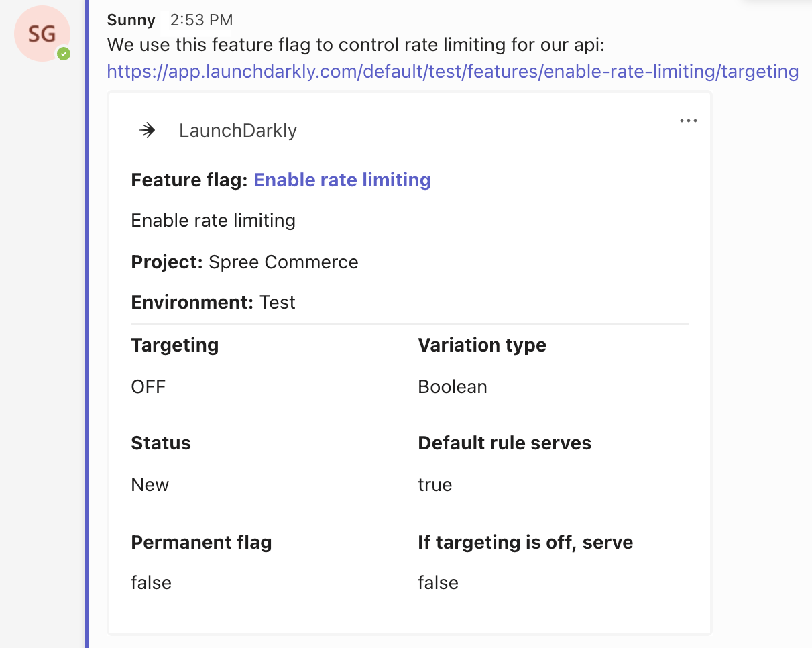Click the Boolean variation type label
The image size is (812, 648).
(x=453, y=386)
